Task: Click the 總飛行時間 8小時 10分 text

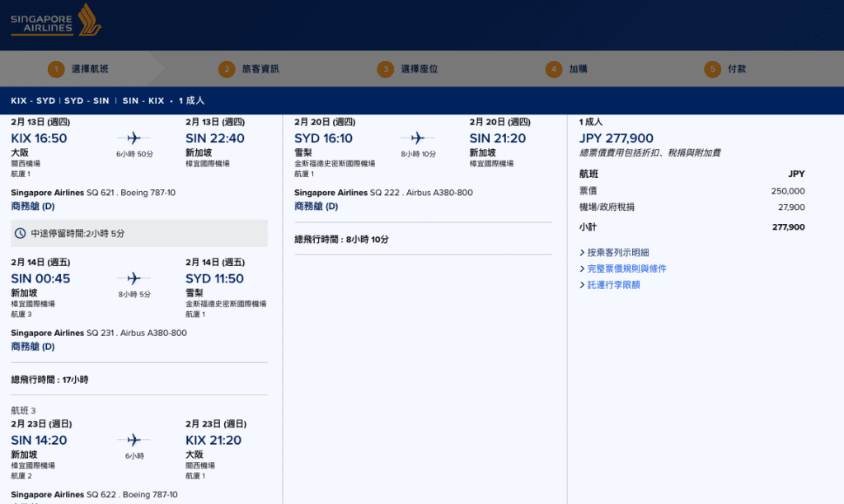Action: point(341,240)
